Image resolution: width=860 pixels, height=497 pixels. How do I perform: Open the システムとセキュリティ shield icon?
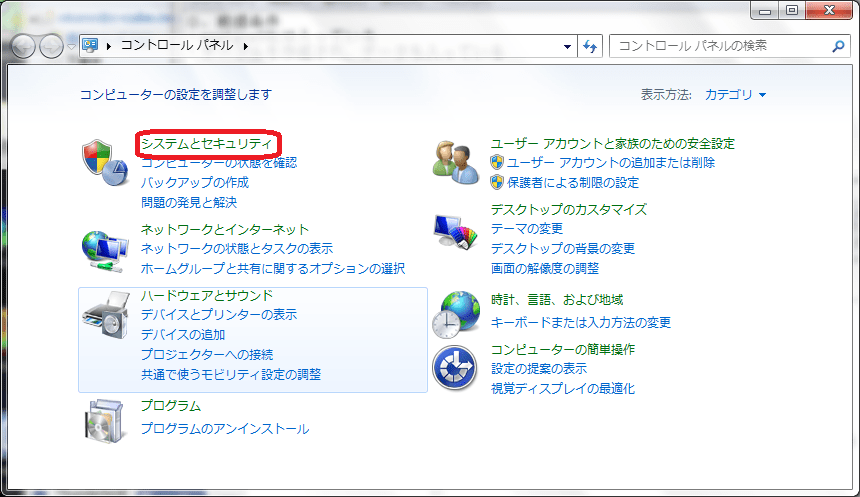(105, 162)
